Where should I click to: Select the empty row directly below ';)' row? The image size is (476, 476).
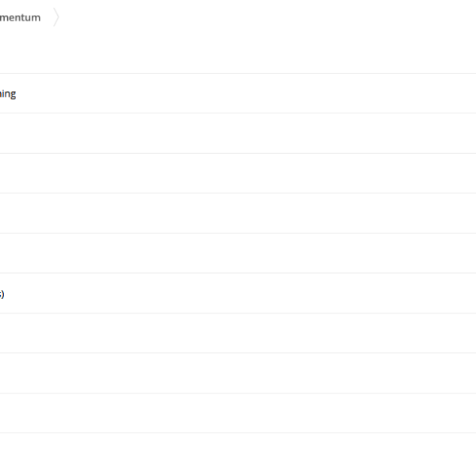[x=238, y=333]
